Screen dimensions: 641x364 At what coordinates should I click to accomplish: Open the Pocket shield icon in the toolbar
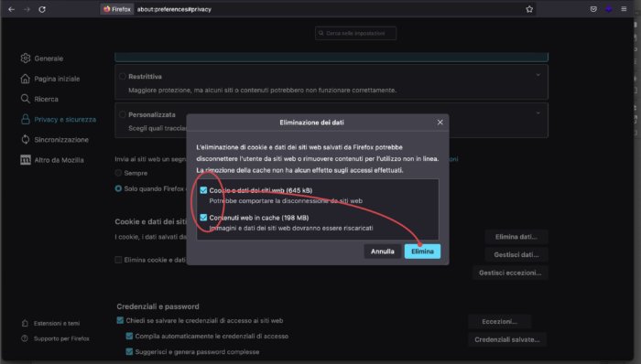coord(593,9)
